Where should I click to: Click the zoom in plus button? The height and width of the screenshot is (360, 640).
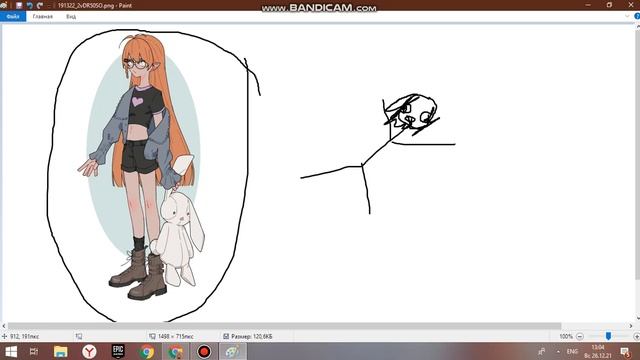point(636,336)
